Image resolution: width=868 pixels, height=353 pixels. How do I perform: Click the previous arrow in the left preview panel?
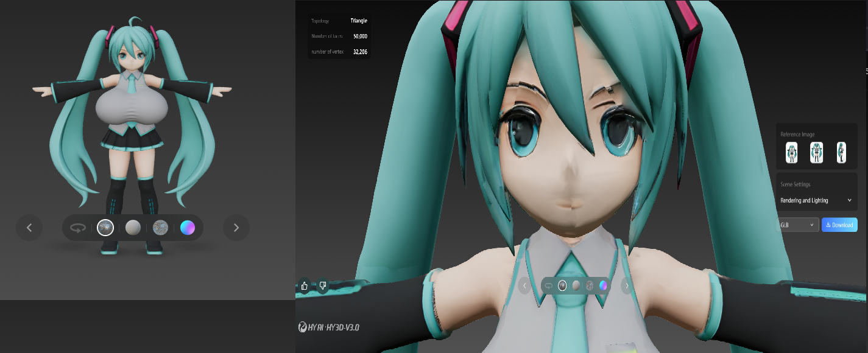pos(29,228)
